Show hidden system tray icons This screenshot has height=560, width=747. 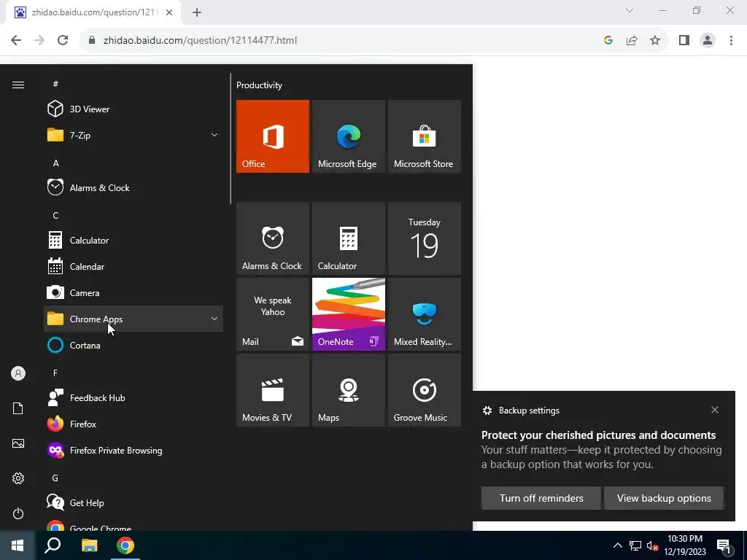pyautogui.click(x=617, y=545)
